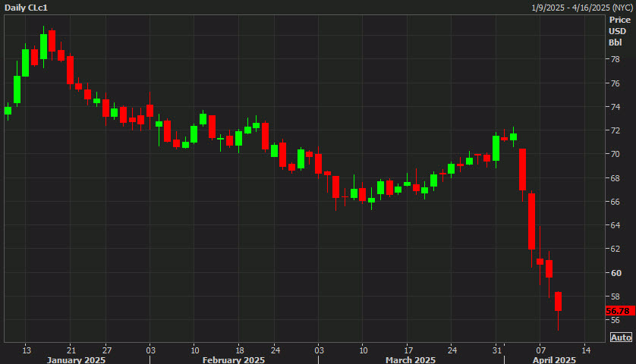The image size is (636, 364).
Task: Click the 76 price axis label
Action: pos(615,83)
